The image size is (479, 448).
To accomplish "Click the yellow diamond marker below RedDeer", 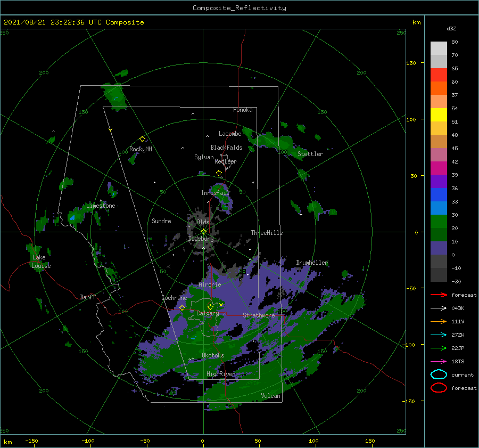I will 219,173.
